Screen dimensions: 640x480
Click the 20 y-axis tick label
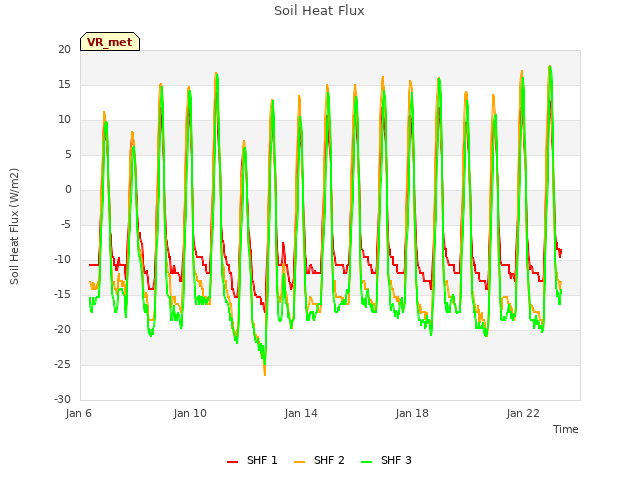[64, 50]
